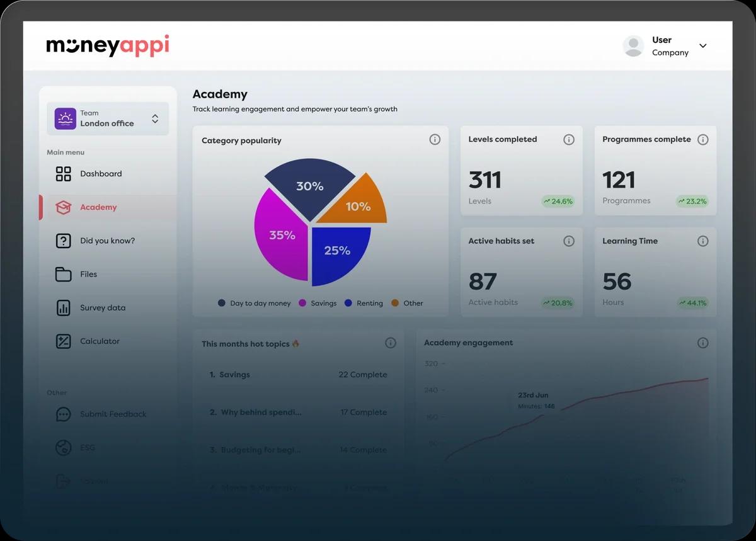Click info icon on Levels completed
This screenshot has width=756, height=541.
pos(569,140)
